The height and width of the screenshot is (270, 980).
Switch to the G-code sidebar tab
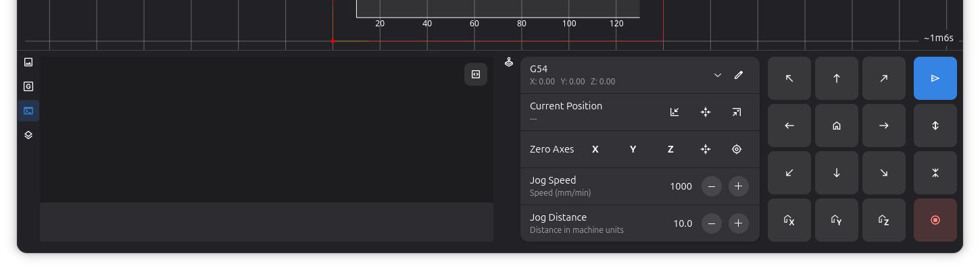pos(28,86)
